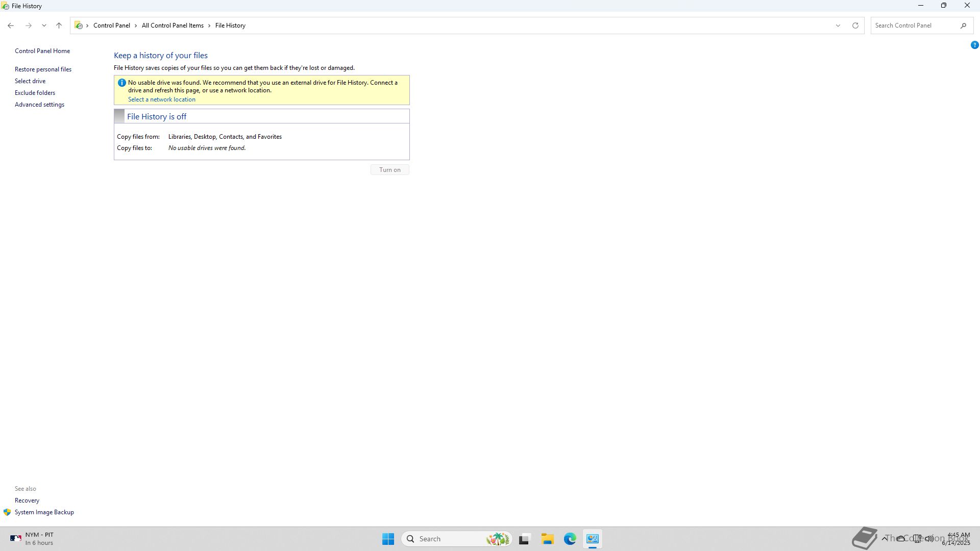Screen dimensions: 980x551
Task: Click the search magnifier in Control Panel
Action: [963, 26]
